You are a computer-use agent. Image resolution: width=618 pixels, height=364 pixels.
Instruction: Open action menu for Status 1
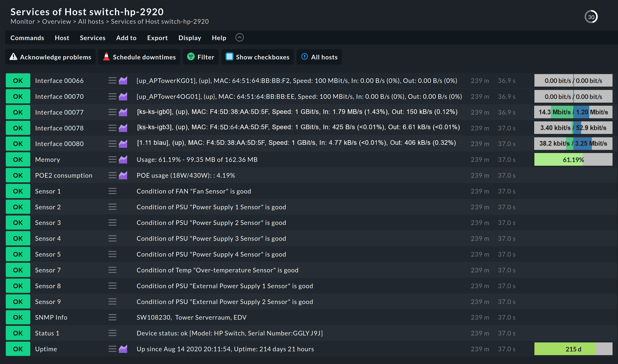112,333
